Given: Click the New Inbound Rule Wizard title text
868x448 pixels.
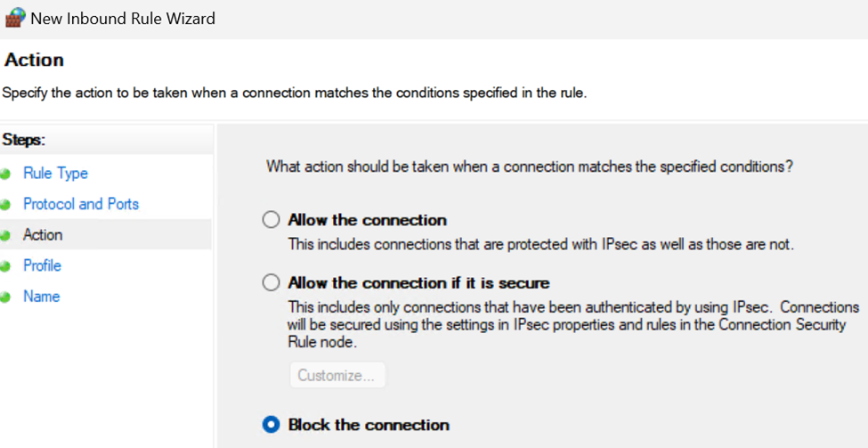Looking at the screenshot, I should point(123,19).
